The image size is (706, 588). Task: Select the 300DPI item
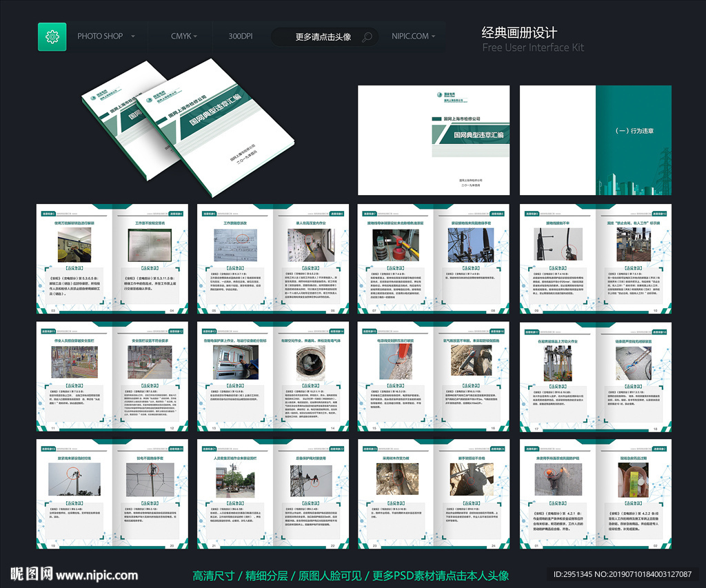[x=241, y=36]
